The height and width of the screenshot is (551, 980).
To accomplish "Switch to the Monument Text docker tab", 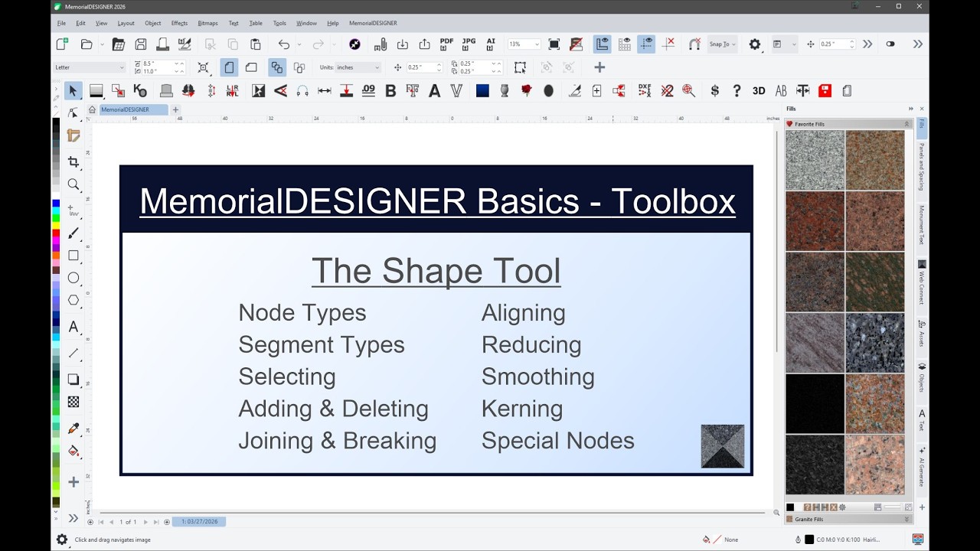I will (x=922, y=225).
